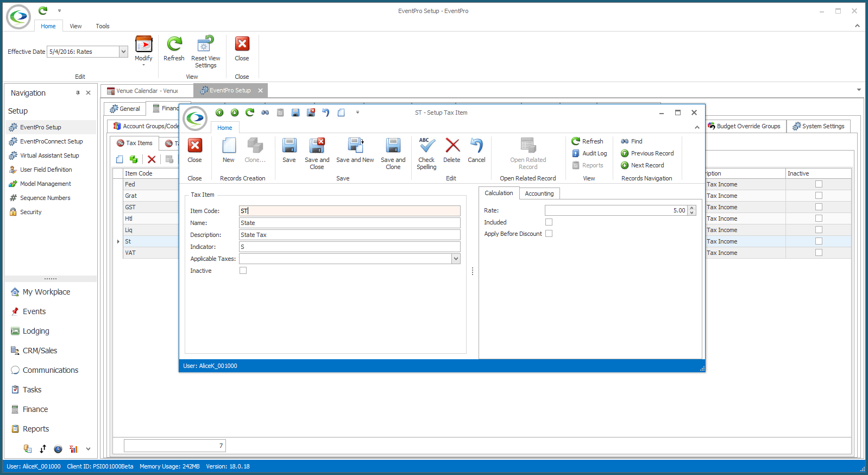
Task: Click the Save and Clone button
Action: tap(393, 154)
